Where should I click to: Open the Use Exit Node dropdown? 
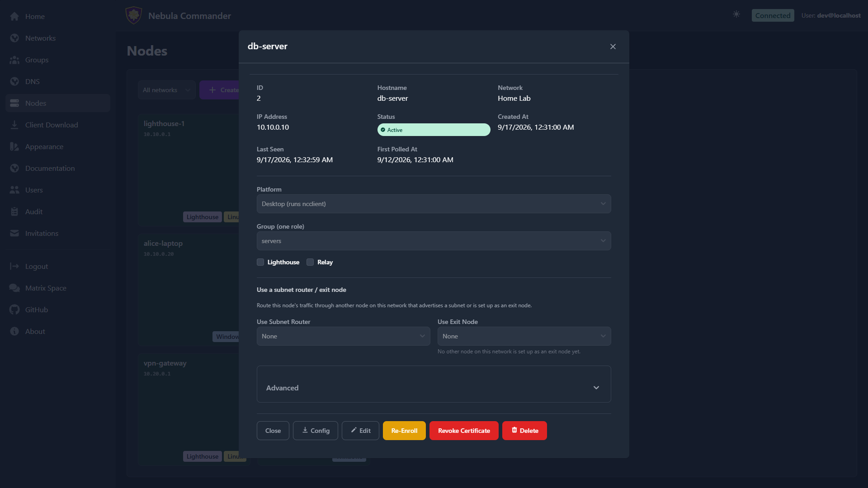coord(524,336)
